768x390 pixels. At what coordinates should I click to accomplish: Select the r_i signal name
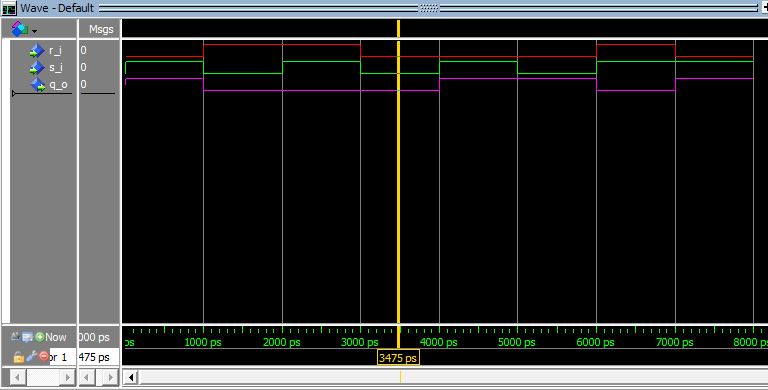(x=55, y=50)
